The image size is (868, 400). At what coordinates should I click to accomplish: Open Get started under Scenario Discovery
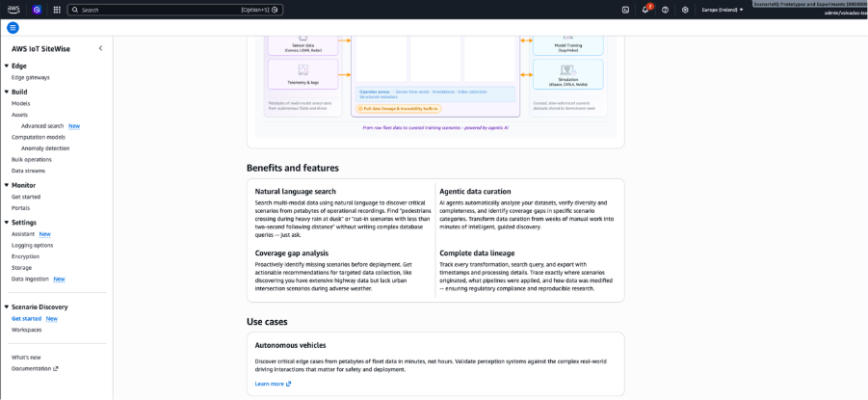coord(27,319)
